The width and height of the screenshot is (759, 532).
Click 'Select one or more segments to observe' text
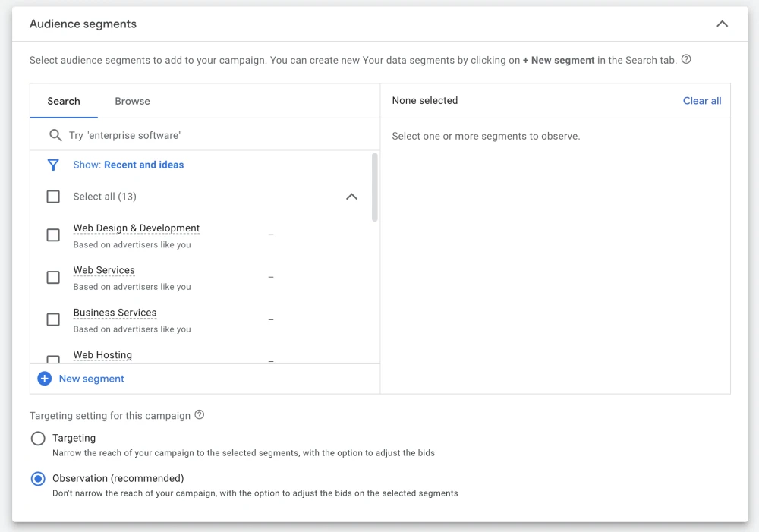pos(486,136)
